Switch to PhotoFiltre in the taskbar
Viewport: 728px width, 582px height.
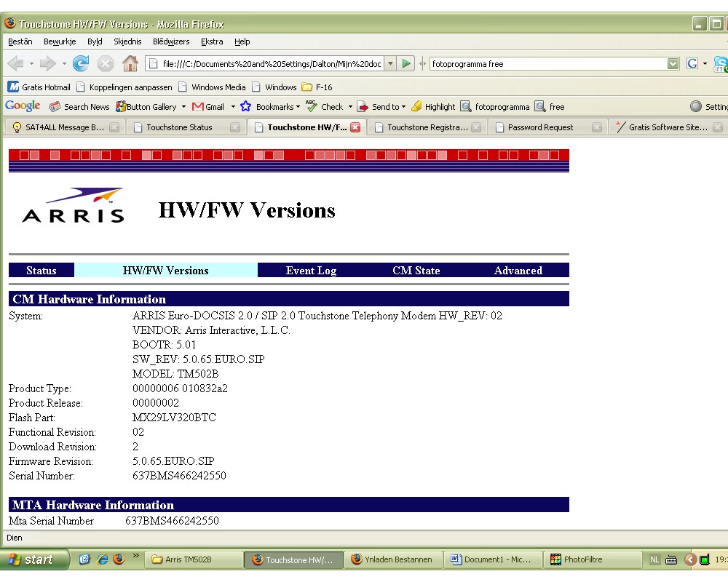tap(593, 559)
